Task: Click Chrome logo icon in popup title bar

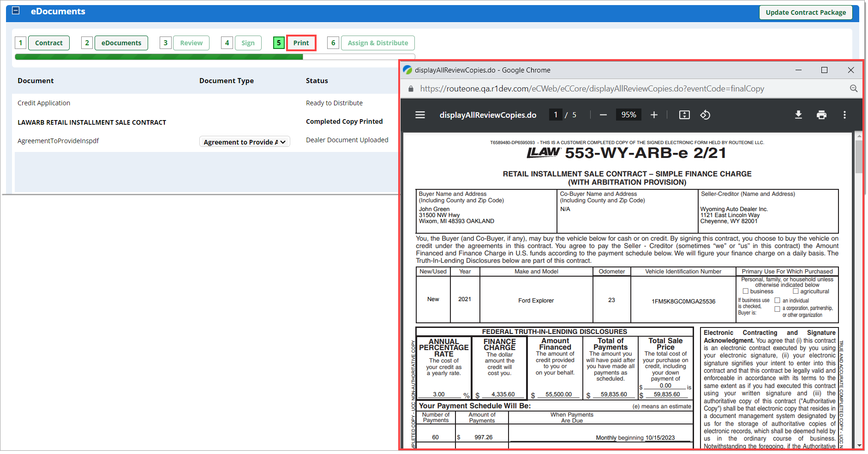Action: point(407,70)
